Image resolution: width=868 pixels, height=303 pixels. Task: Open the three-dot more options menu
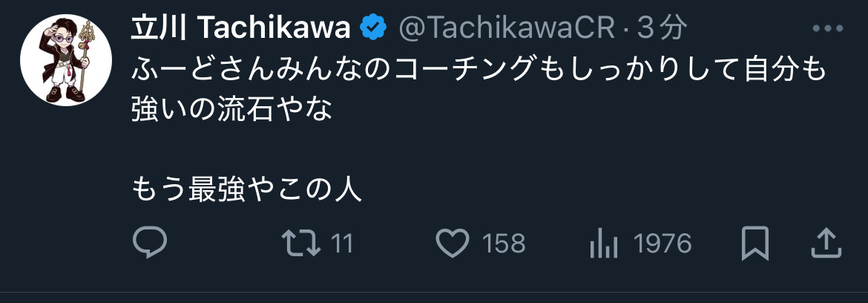click(x=829, y=29)
